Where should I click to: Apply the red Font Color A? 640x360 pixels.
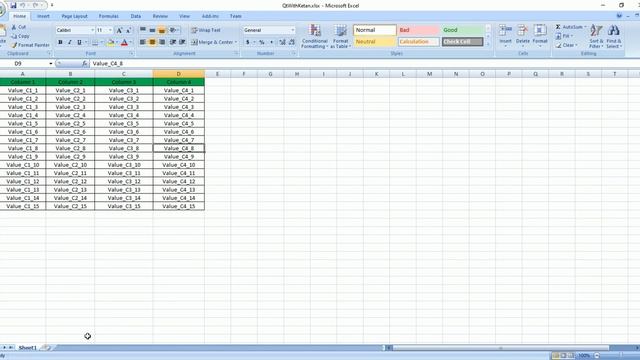coord(124,42)
